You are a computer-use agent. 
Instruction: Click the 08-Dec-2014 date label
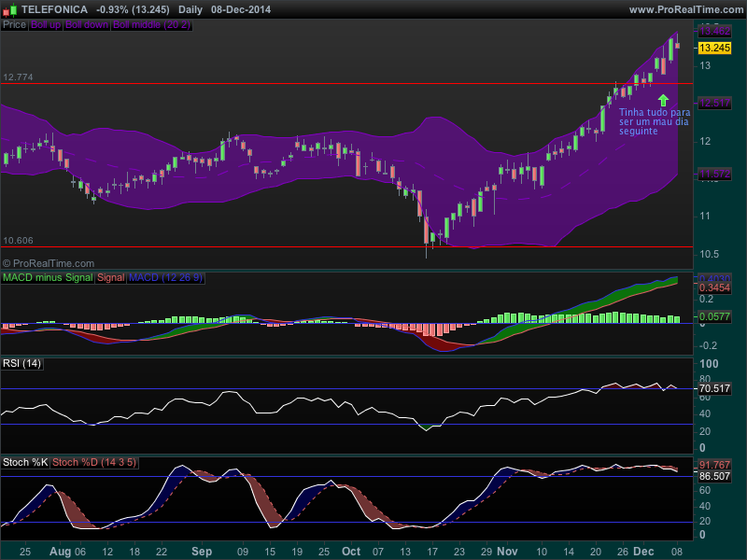[241, 9]
